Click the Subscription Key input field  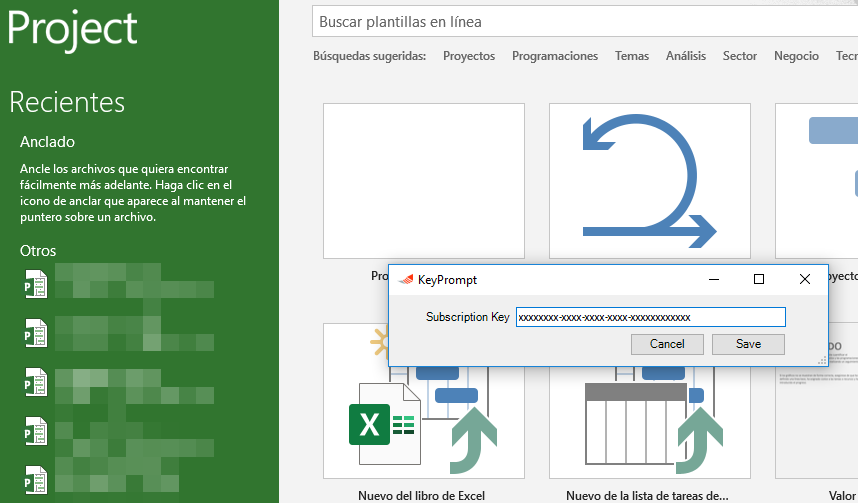pyautogui.click(x=651, y=317)
